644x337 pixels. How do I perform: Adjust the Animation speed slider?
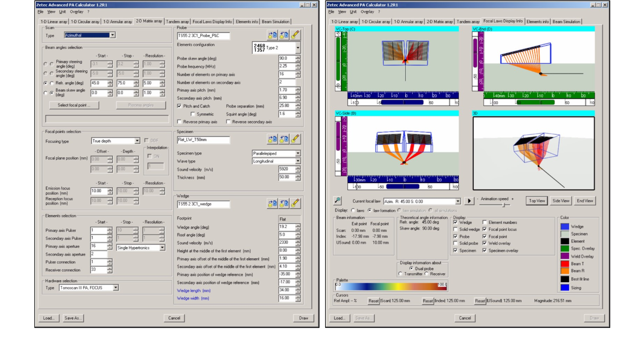(504, 204)
